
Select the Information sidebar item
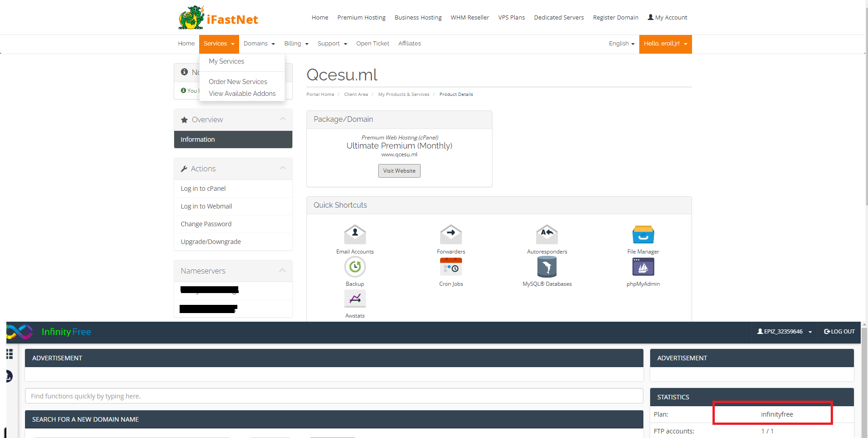[233, 139]
